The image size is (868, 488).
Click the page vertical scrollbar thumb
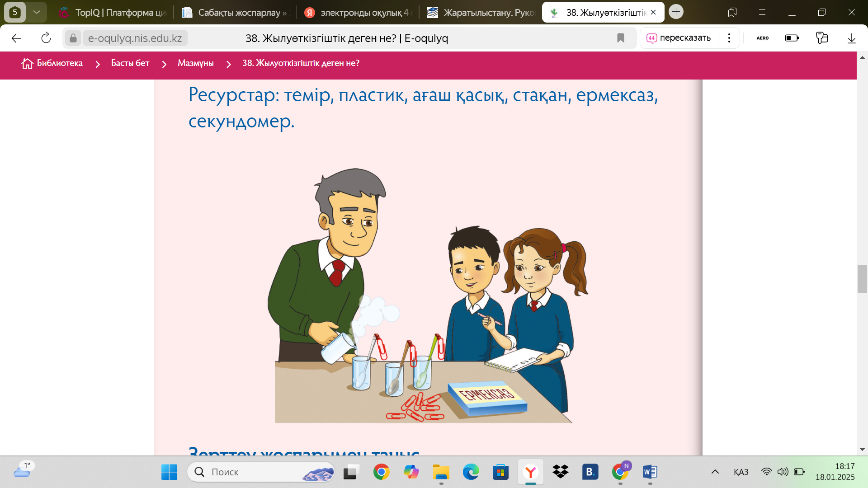[862, 279]
